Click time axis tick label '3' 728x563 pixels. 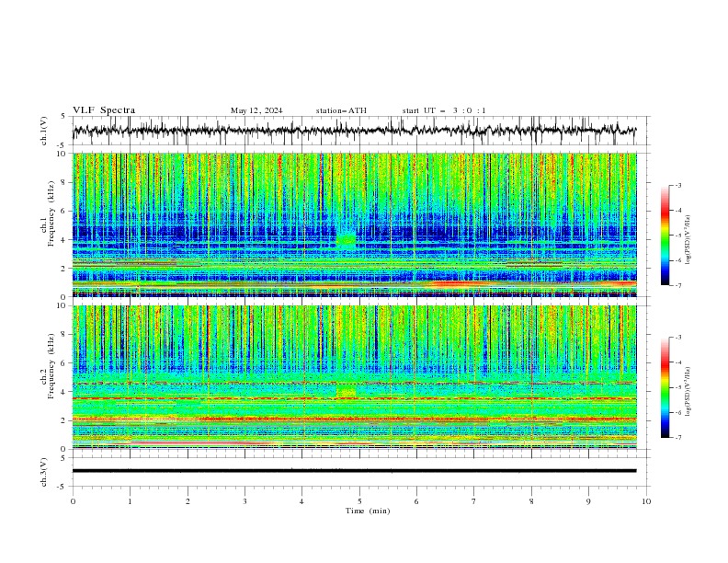click(x=245, y=501)
